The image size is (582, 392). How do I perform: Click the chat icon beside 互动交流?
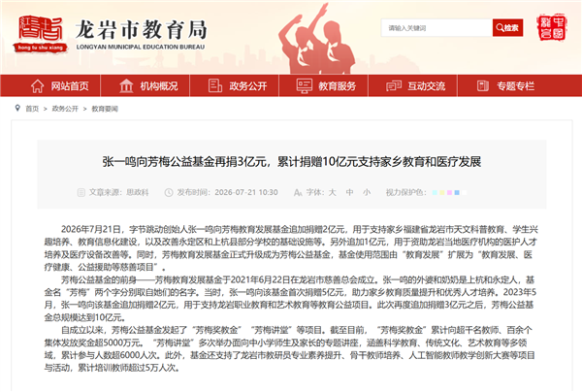394,86
